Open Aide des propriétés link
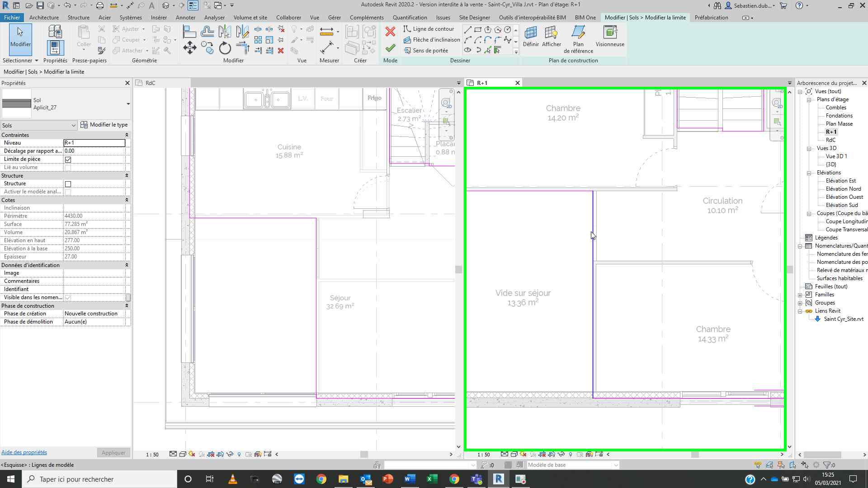The width and height of the screenshot is (868, 488). (x=24, y=452)
